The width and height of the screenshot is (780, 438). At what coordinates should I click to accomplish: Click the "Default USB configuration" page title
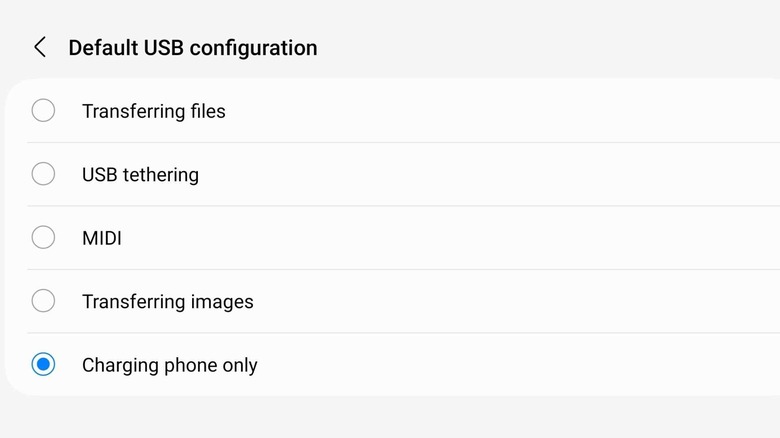pyautogui.click(x=192, y=47)
